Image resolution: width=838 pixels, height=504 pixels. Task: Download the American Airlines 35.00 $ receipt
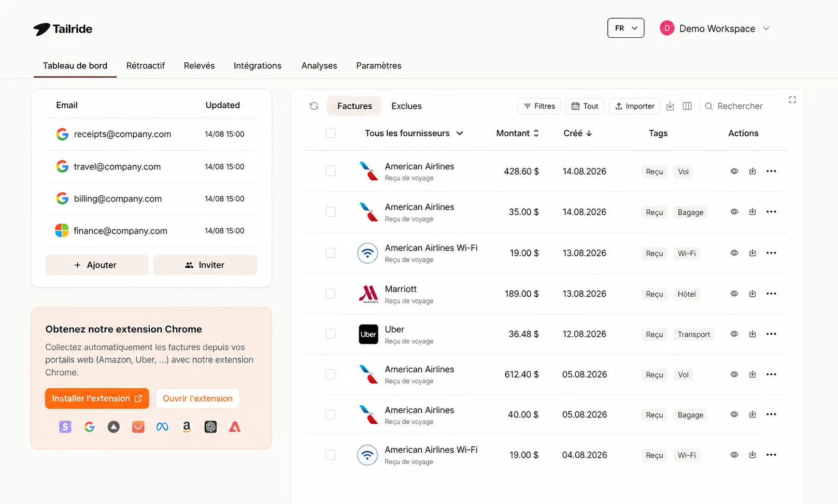pyautogui.click(x=752, y=212)
